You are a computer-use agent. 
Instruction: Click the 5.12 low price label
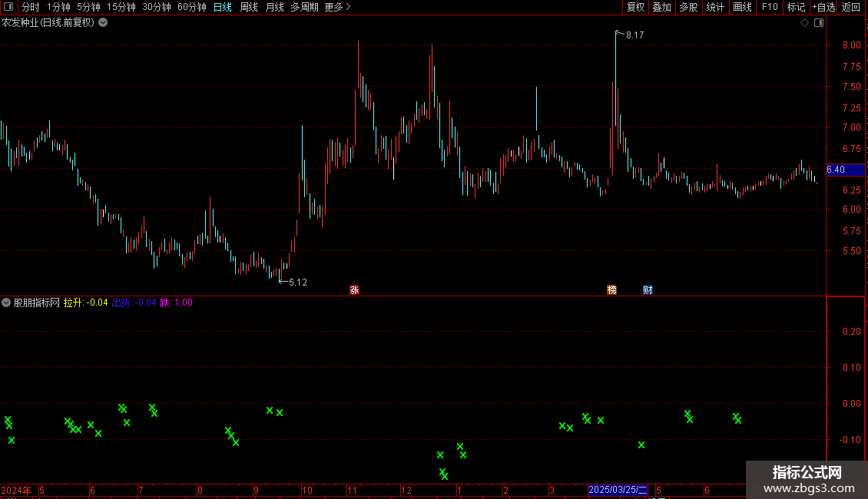tap(298, 283)
